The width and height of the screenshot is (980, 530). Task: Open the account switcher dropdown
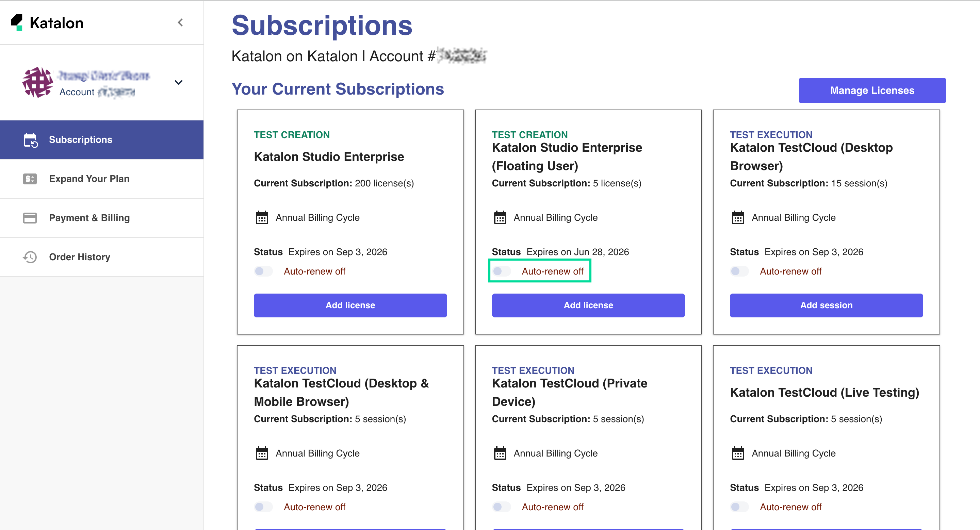tap(178, 82)
